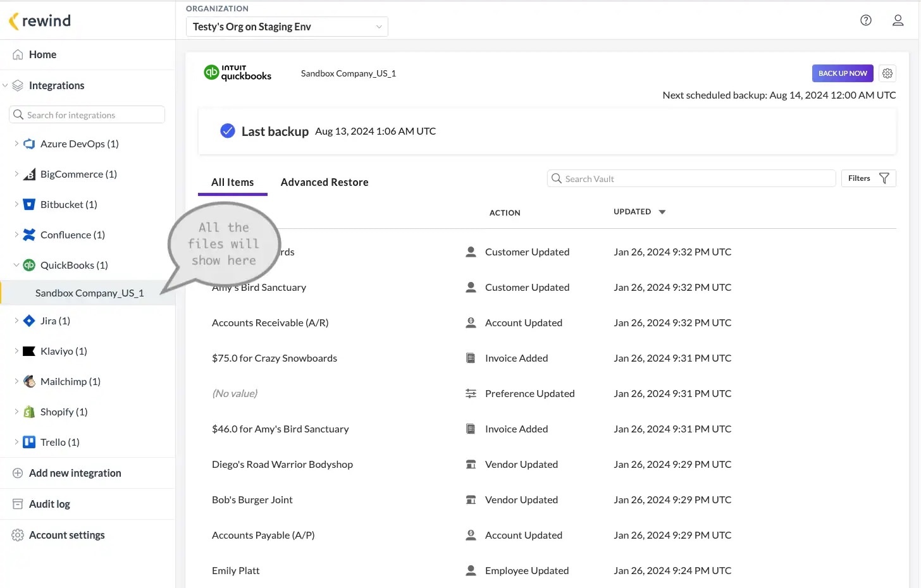Click the Jira icon
This screenshot has width=921, height=588.
[x=29, y=321]
